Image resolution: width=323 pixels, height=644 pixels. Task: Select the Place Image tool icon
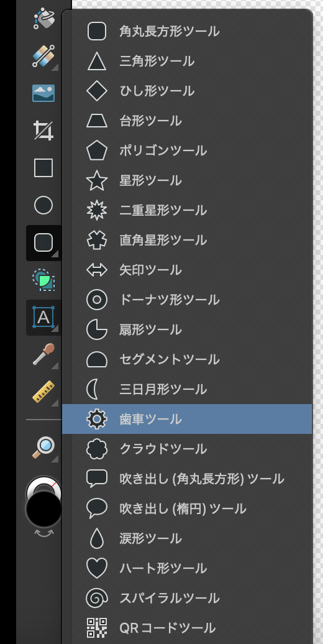point(43,93)
